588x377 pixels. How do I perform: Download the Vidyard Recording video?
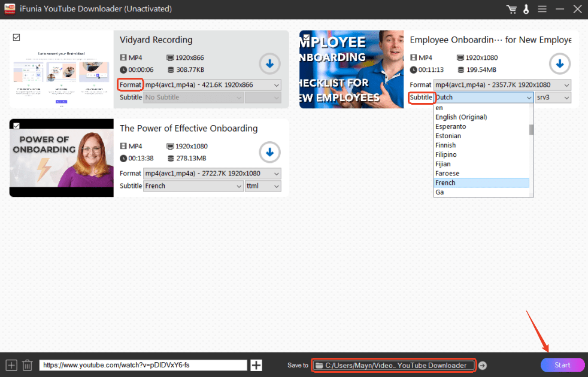coord(269,63)
